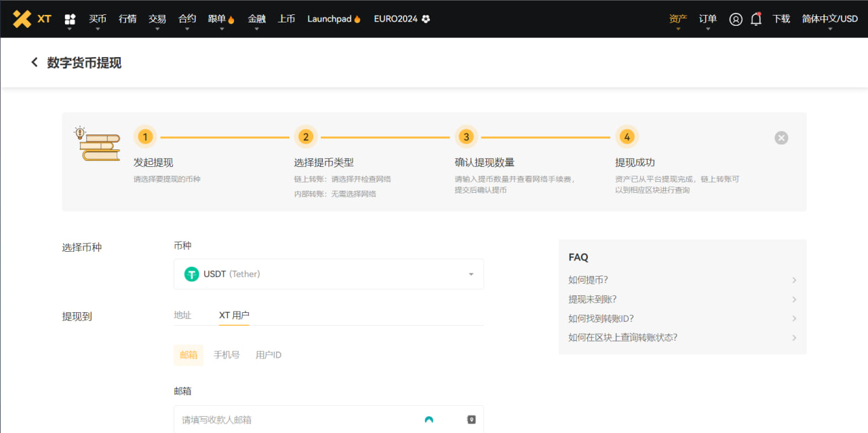The width and height of the screenshot is (868, 433).
Task: Expand the 资产 menu
Action: tap(678, 20)
